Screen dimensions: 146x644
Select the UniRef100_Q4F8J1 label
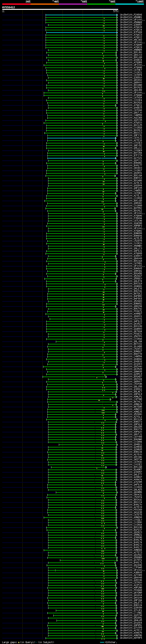point(131,251)
